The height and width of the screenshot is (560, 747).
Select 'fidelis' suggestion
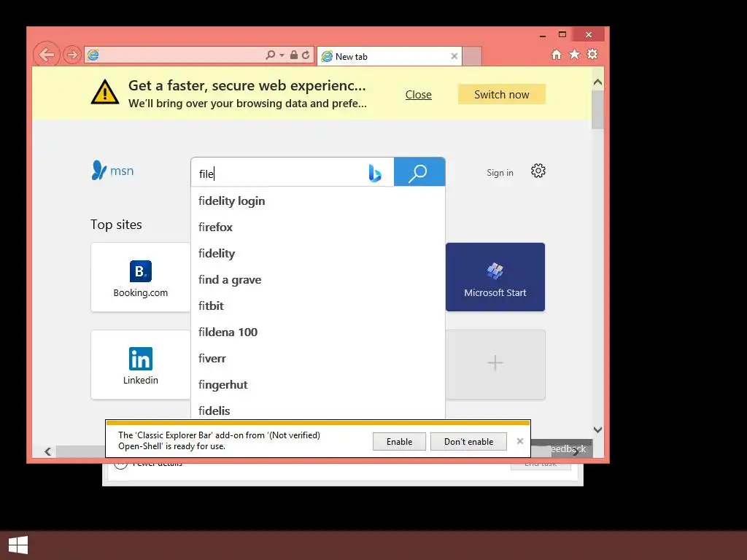[318, 410]
